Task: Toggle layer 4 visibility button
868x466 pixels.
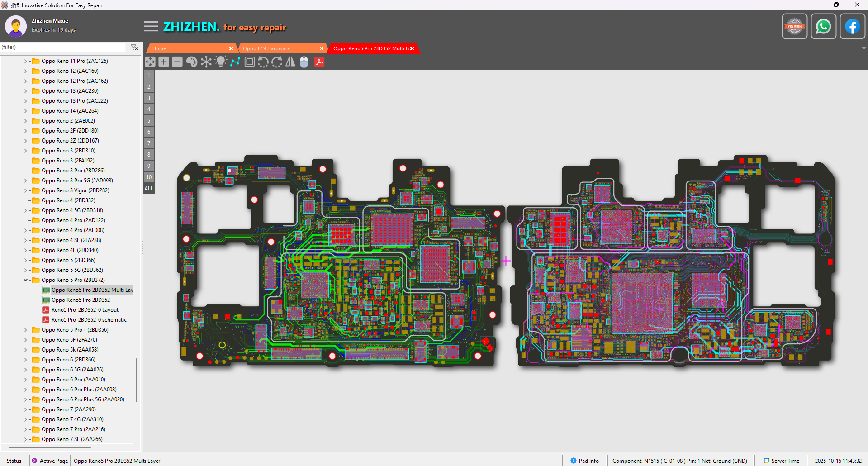Action: (x=149, y=109)
